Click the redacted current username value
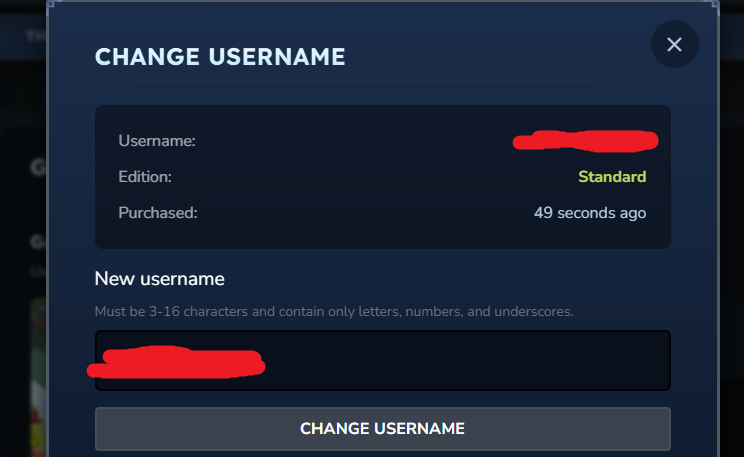The width and height of the screenshot is (744, 457). (x=585, y=140)
